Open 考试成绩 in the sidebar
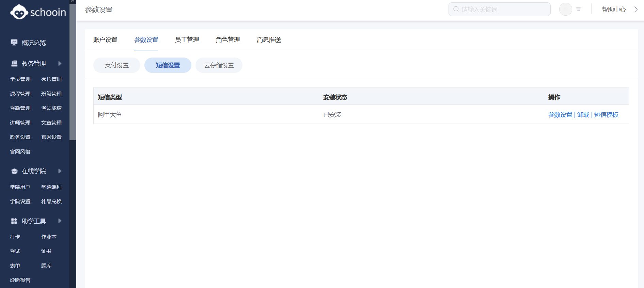This screenshot has width=644, height=288. pos(51,108)
